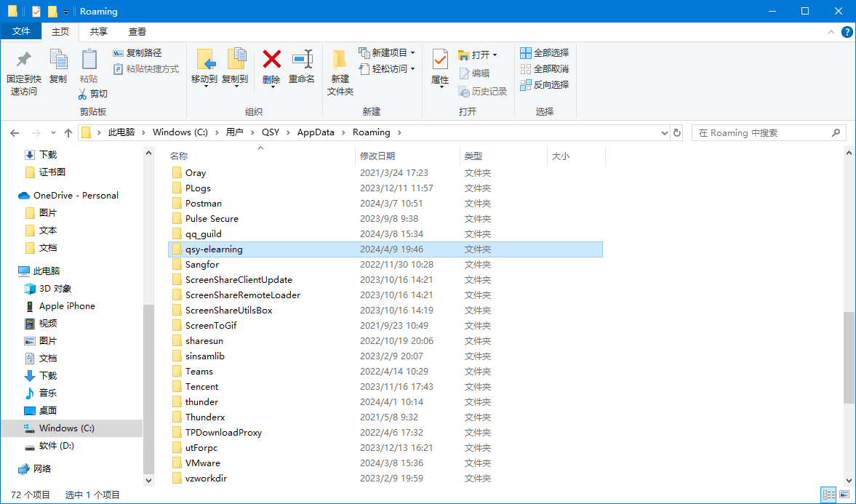This screenshot has width=856, height=504.
Task: Open the 文件 file menu tab
Action: tap(21, 32)
